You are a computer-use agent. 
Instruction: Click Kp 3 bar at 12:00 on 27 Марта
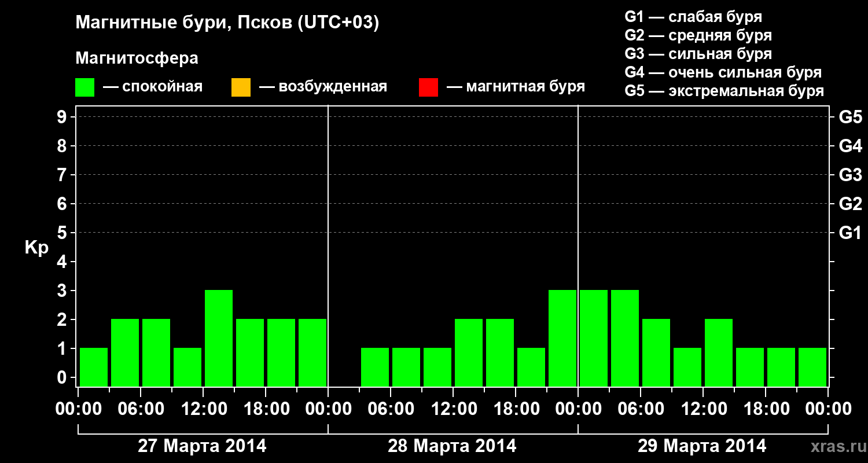point(219,338)
